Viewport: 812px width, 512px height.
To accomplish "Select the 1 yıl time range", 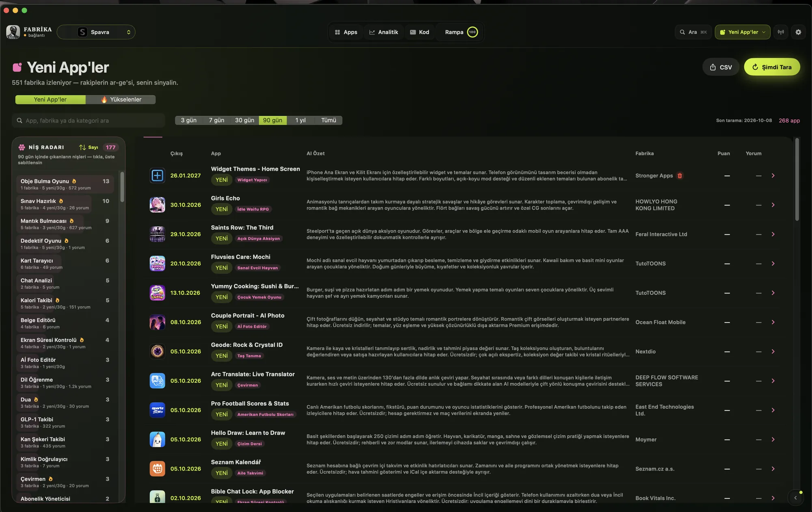I will [x=300, y=120].
